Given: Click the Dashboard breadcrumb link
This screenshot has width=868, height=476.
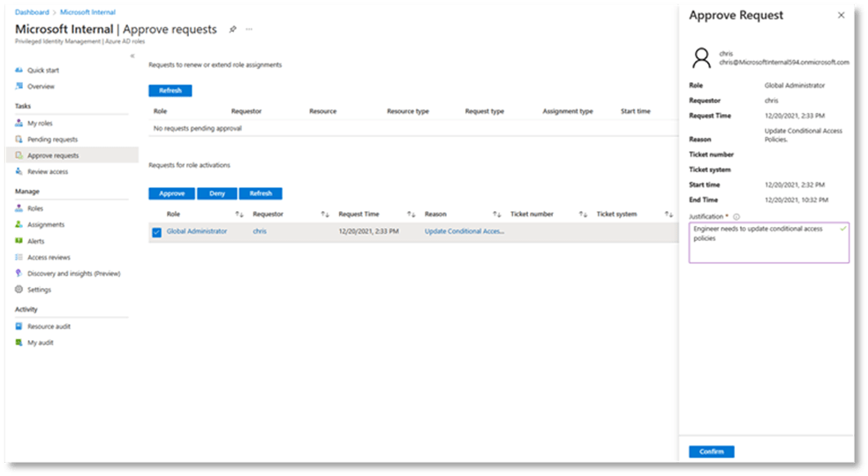Looking at the screenshot, I should pos(32,12).
